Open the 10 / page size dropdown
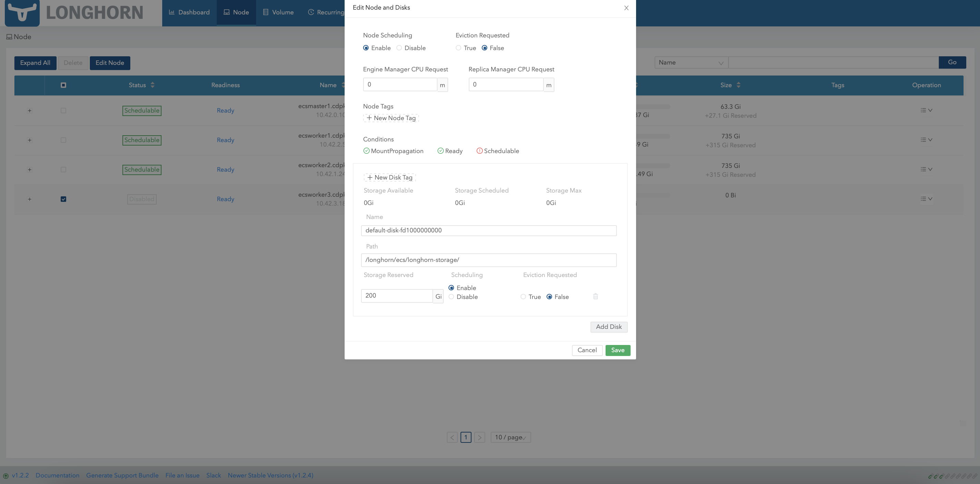The width and height of the screenshot is (980, 484). [x=511, y=437]
